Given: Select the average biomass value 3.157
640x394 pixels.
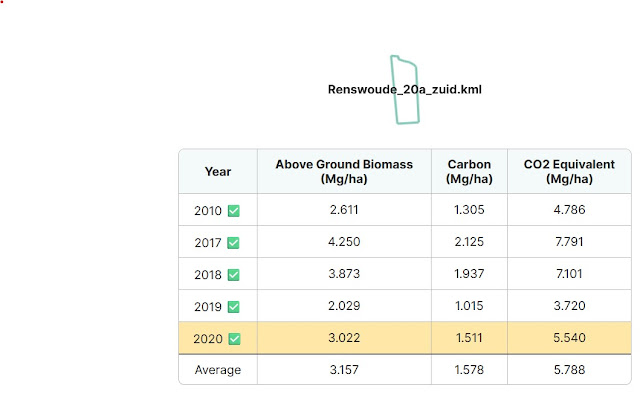Looking at the screenshot, I should pyautogui.click(x=344, y=370).
